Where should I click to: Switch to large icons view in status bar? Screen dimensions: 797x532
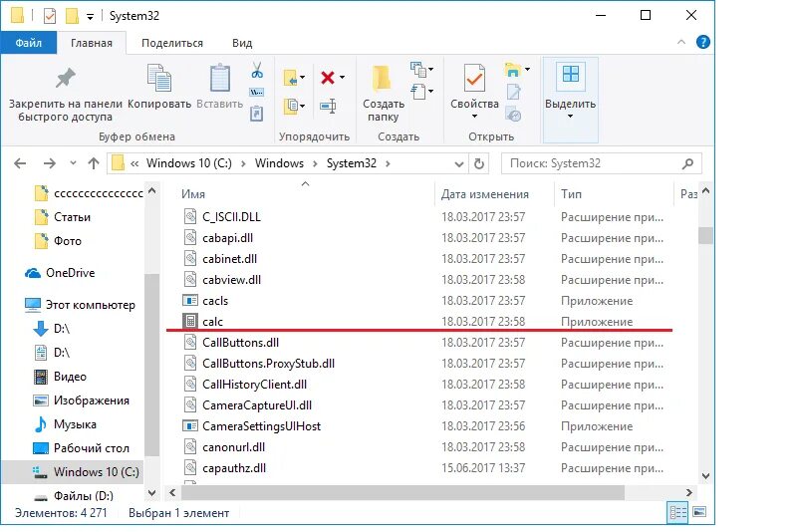(699, 512)
